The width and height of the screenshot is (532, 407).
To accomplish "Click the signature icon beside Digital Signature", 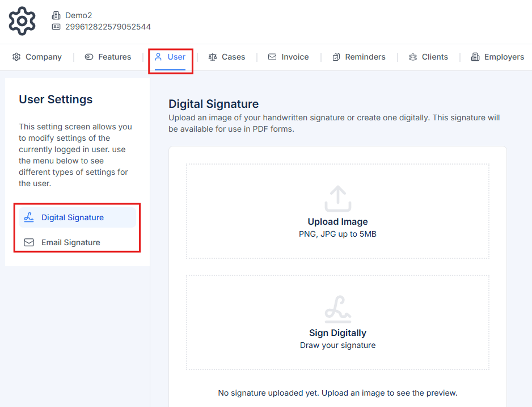I will point(28,217).
